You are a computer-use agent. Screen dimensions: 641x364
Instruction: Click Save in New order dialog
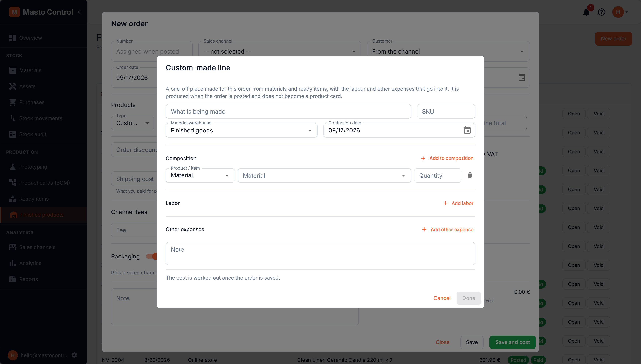tap(472, 342)
